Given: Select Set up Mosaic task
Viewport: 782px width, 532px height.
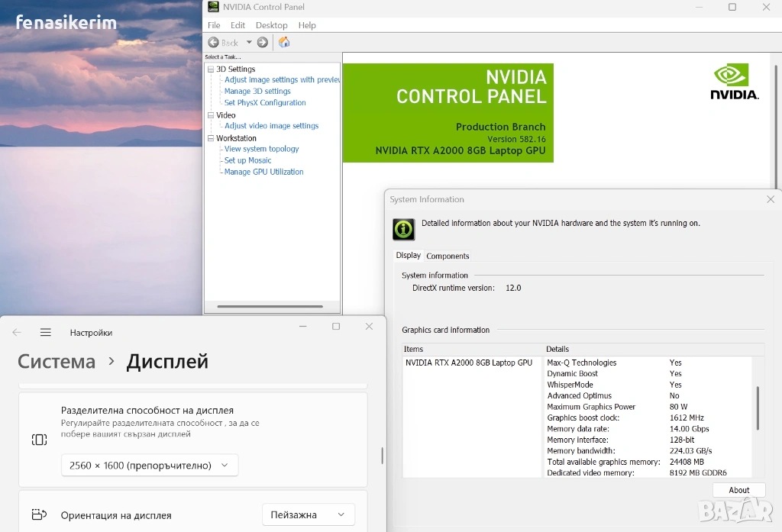Looking at the screenshot, I should coord(247,160).
